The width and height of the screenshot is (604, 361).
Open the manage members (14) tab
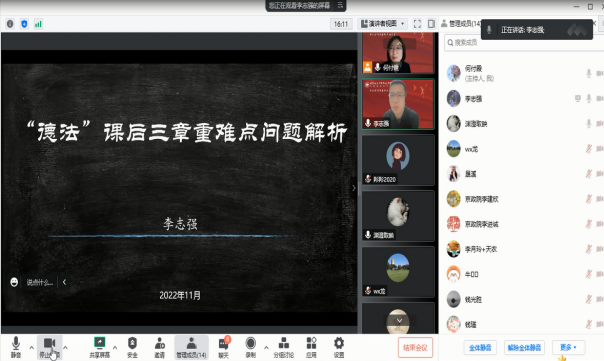pos(191,347)
